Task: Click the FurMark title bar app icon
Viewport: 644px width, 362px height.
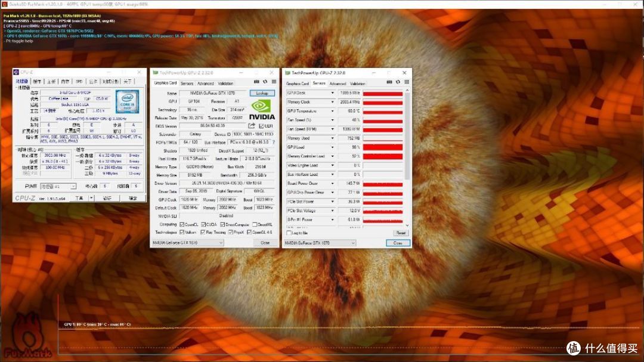Action: 5,4
